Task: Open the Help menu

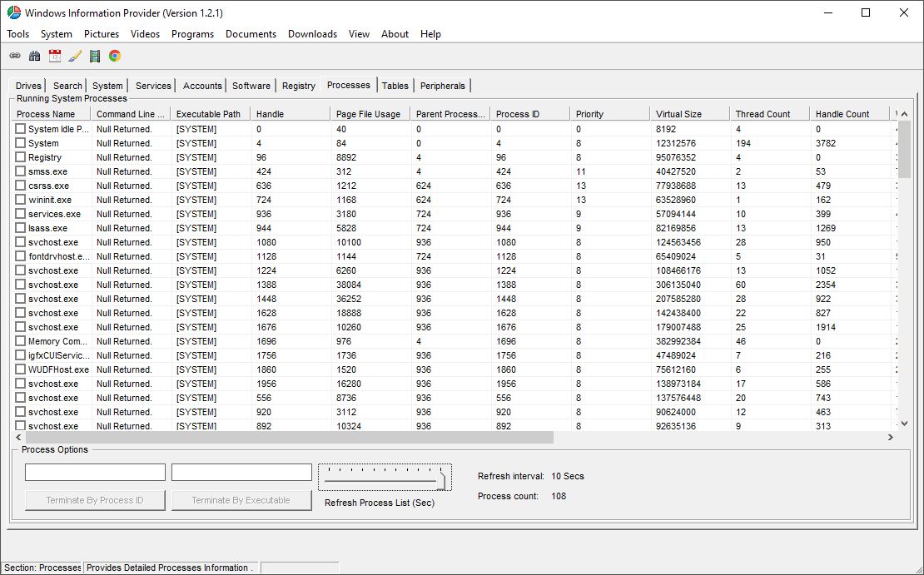Action: 430,34
